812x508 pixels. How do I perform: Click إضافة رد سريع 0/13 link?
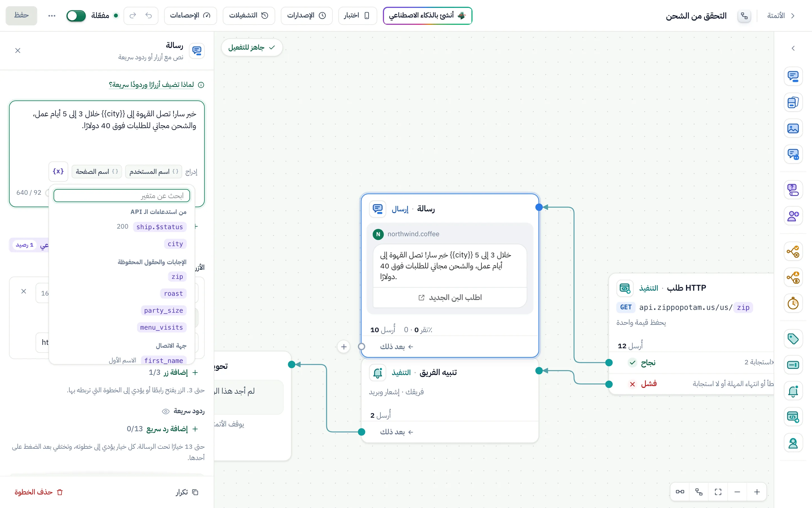point(162,429)
